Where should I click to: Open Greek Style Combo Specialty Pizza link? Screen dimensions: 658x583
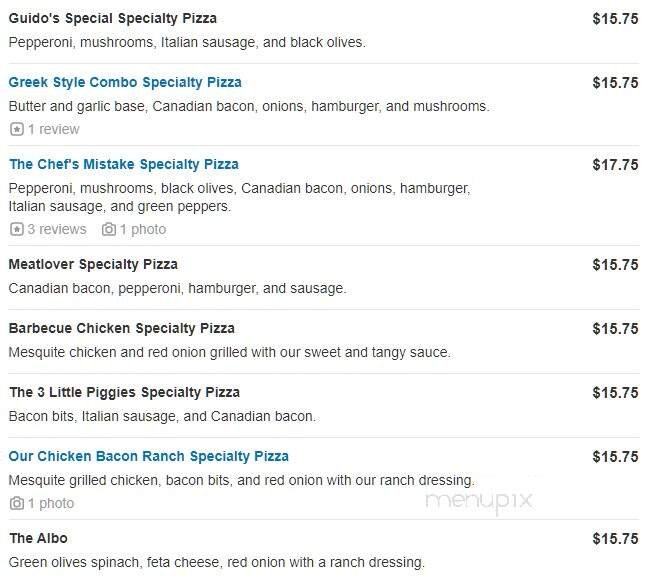pyautogui.click(x=125, y=82)
